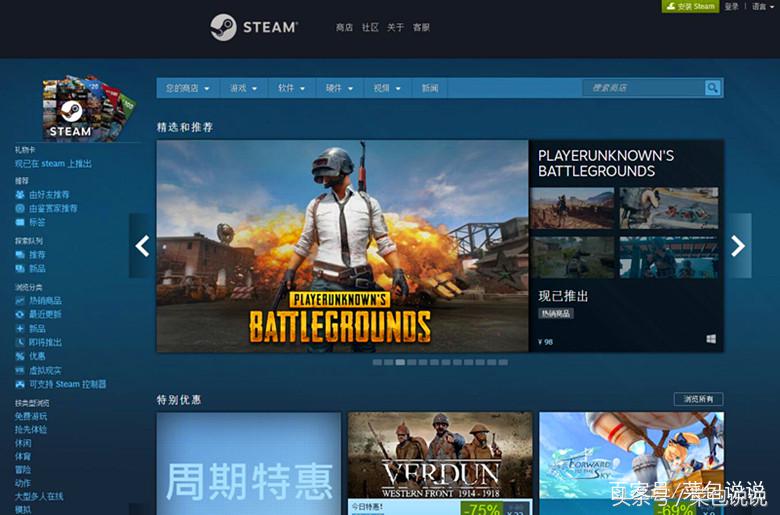The image size is (780, 515).
Task: Go to the next featured game arrow
Action: pyautogui.click(x=739, y=246)
